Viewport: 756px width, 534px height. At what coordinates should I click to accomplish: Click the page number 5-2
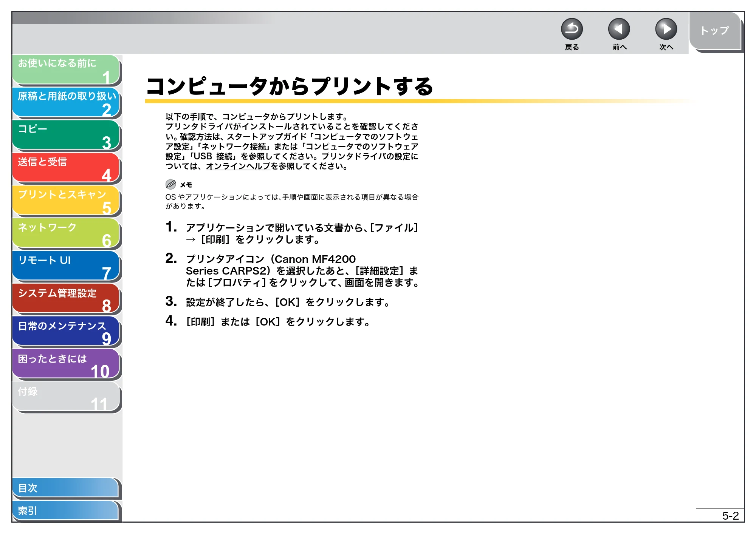(x=730, y=516)
